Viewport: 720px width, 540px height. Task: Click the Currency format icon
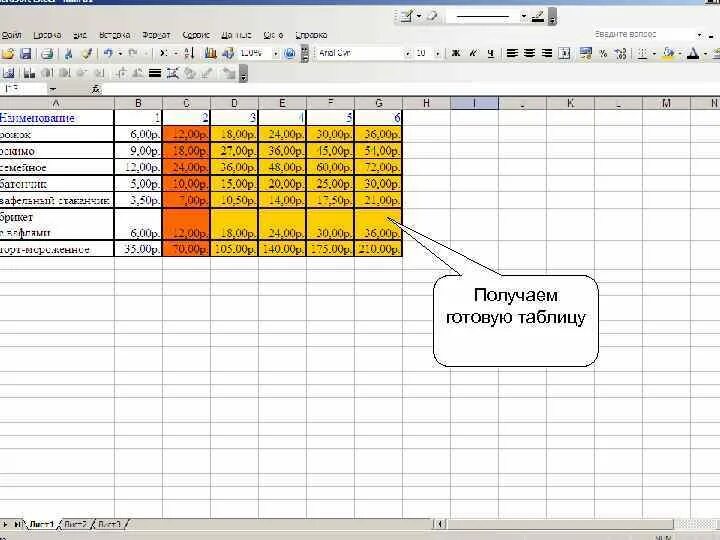coord(585,54)
